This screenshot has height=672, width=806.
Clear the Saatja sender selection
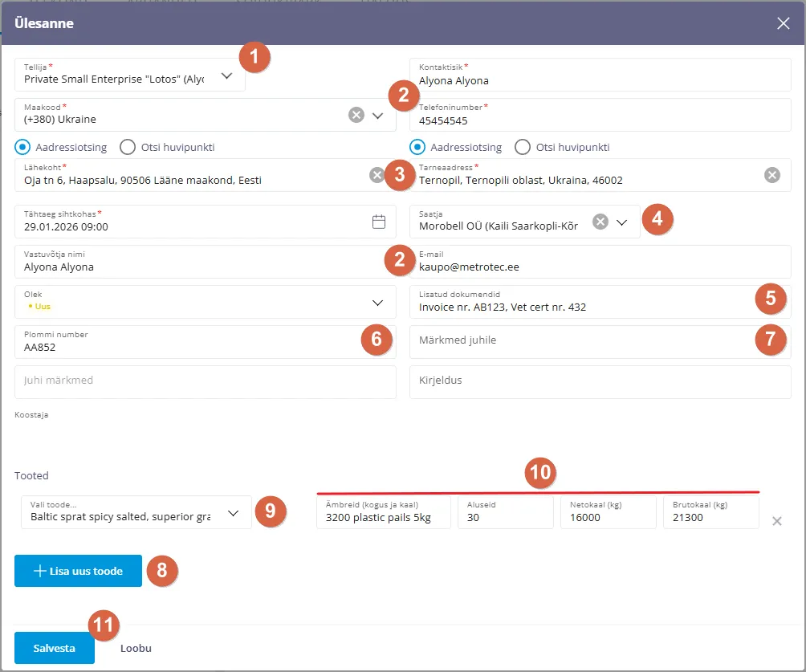pyautogui.click(x=600, y=222)
